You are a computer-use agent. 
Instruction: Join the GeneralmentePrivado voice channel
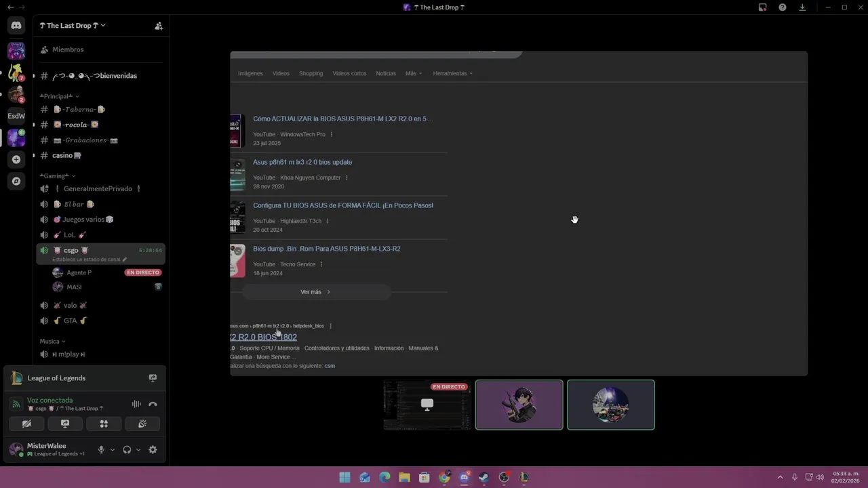[100, 188]
